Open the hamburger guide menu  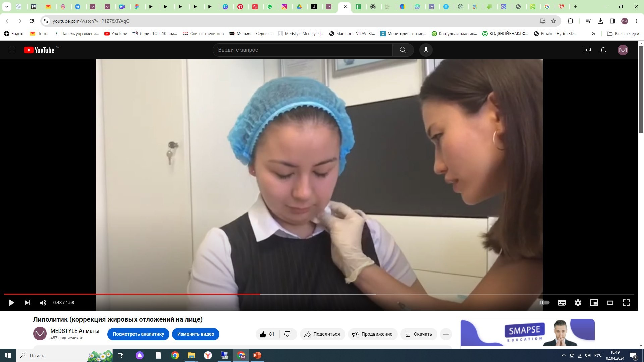[12, 50]
